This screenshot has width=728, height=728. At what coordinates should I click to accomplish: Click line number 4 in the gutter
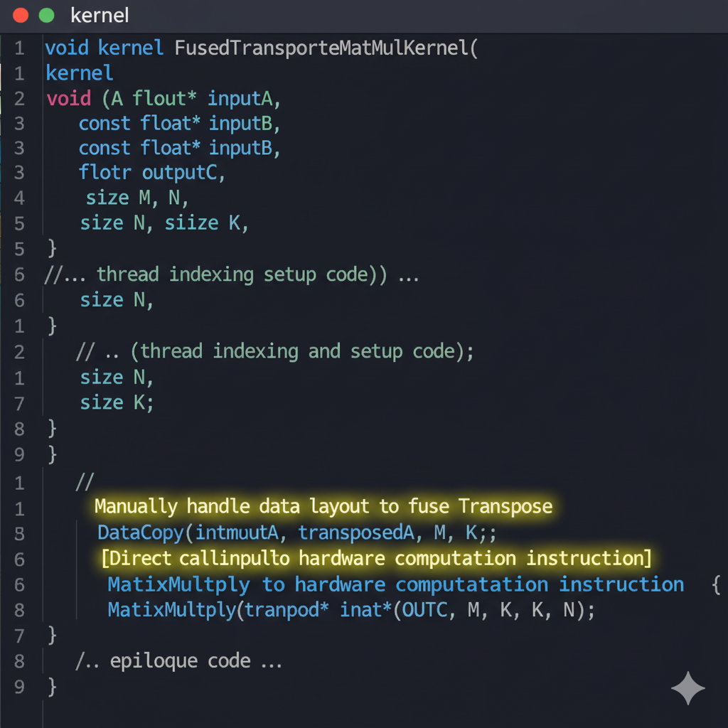click(x=19, y=198)
